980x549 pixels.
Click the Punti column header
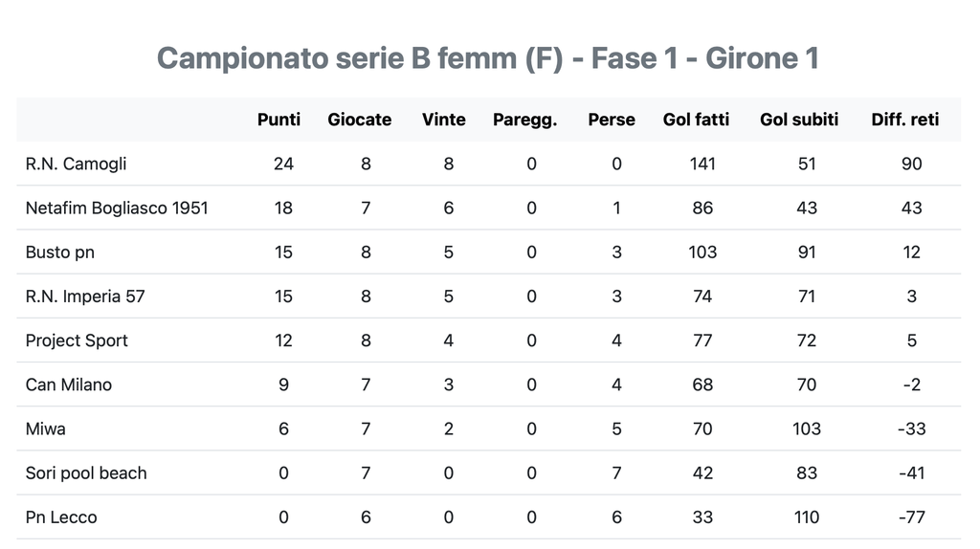[x=278, y=120]
